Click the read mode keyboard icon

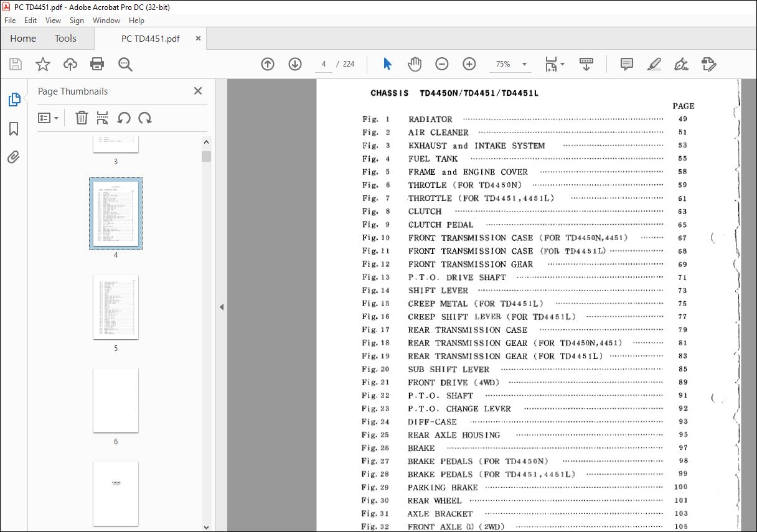(x=586, y=64)
